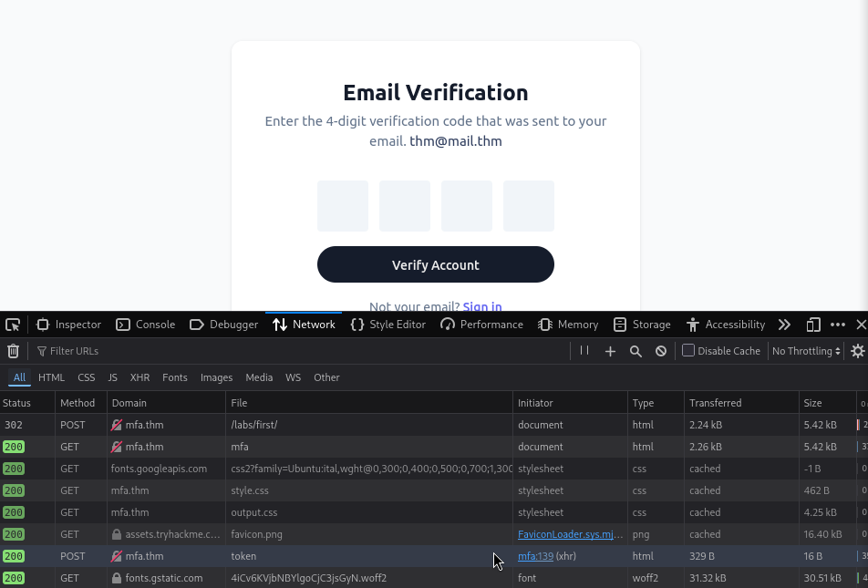868x588 pixels.
Task: Open network search magnifier icon
Action: 635,351
